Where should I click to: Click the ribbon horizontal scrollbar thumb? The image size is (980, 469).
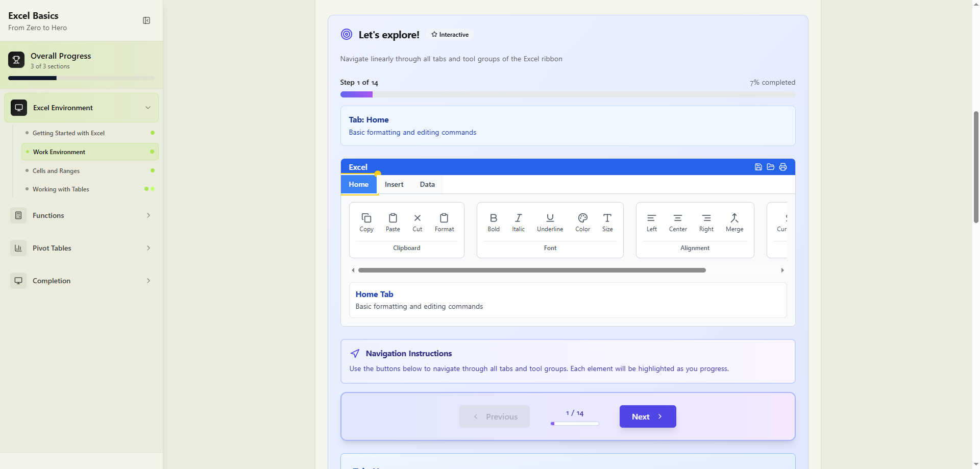532,270
